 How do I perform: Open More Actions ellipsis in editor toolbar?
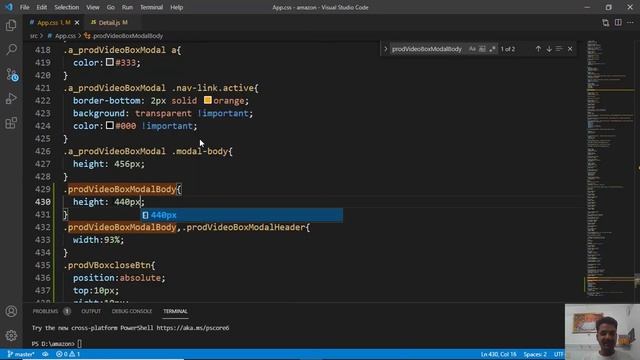click(631, 23)
